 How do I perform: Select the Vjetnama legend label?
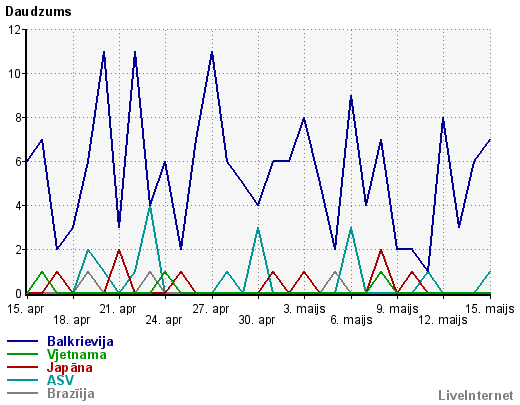coord(77,355)
